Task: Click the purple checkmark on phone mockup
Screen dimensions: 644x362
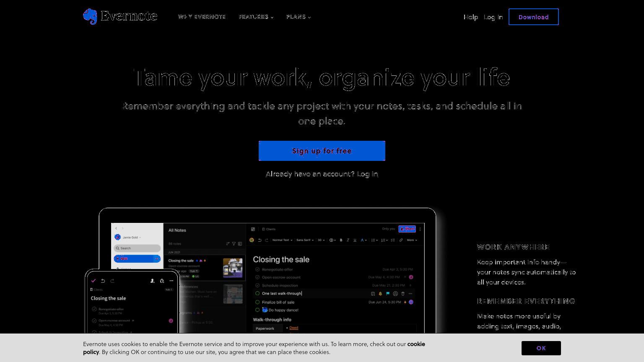Action: pyautogui.click(x=93, y=281)
